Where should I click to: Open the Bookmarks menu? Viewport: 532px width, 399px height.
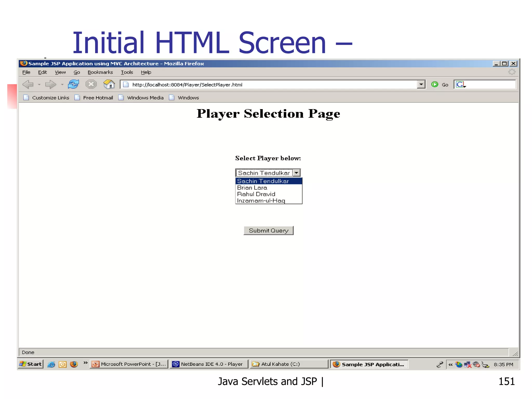[100, 72]
